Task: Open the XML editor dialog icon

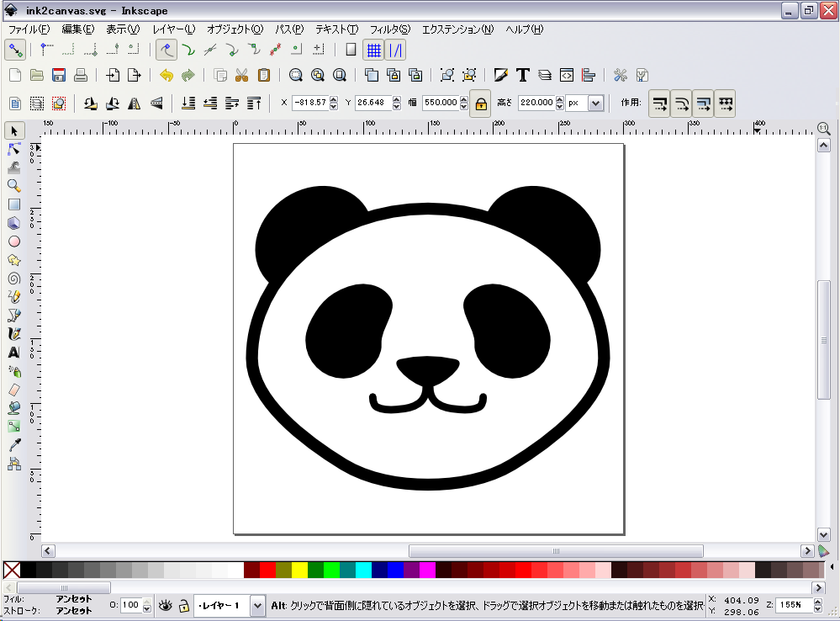Action: [x=567, y=75]
